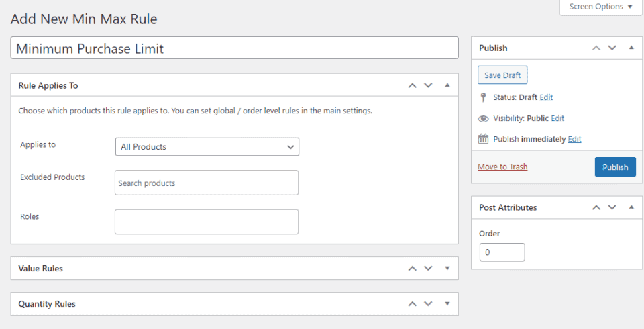The width and height of the screenshot is (644, 329).
Task: Open the Applies to dropdown
Action: point(207,146)
